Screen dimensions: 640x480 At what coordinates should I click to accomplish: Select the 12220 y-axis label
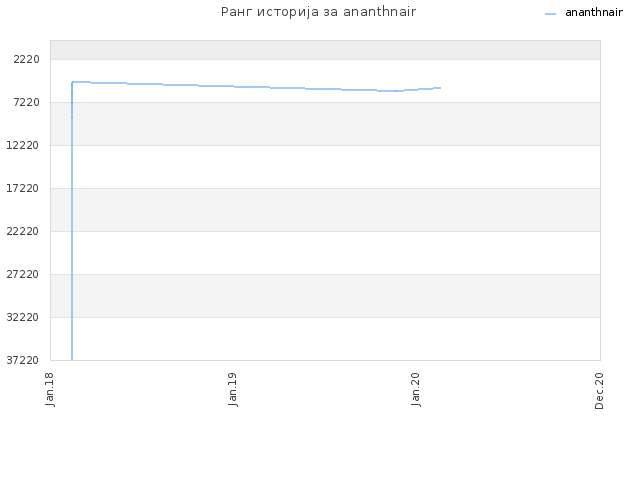tap(22, 145)
